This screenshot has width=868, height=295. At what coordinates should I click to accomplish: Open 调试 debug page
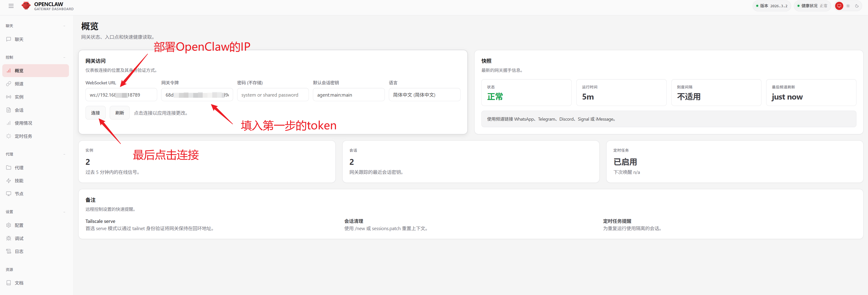point(19,238)
